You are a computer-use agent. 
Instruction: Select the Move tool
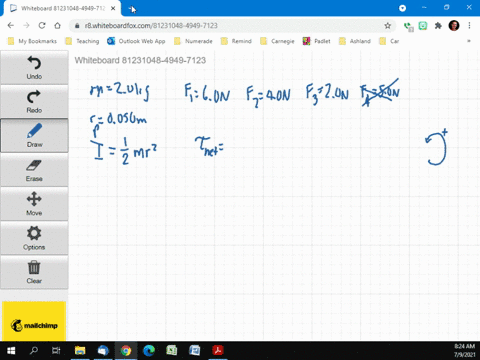34,204
